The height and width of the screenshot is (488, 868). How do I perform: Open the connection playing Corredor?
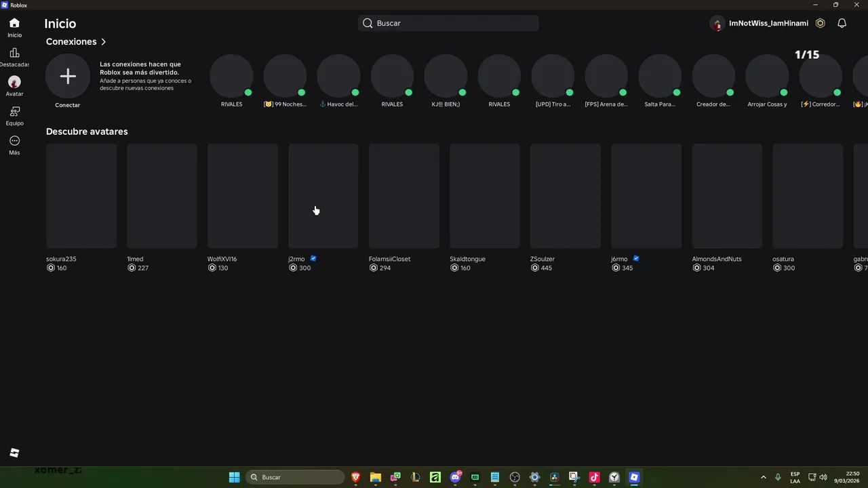pyautogui.click(x=821, y=76)
